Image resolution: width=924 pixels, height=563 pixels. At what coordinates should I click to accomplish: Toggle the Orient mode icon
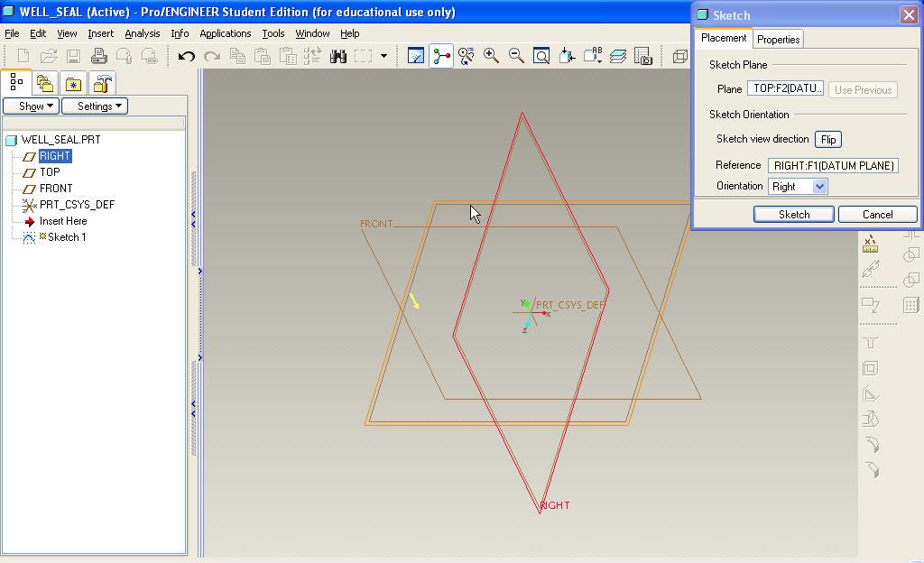tap(467, 56)
